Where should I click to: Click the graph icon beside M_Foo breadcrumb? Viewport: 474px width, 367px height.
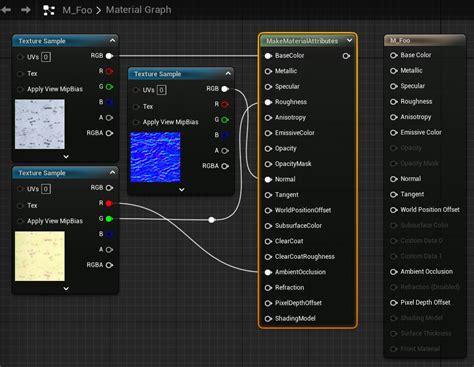coord(49,10)
